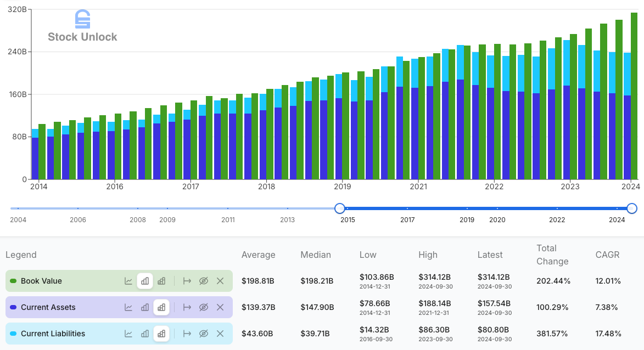This screenshot has width=644, height=350.
Task: Remove Book Value series with its X button
Action: click(220, 280)
